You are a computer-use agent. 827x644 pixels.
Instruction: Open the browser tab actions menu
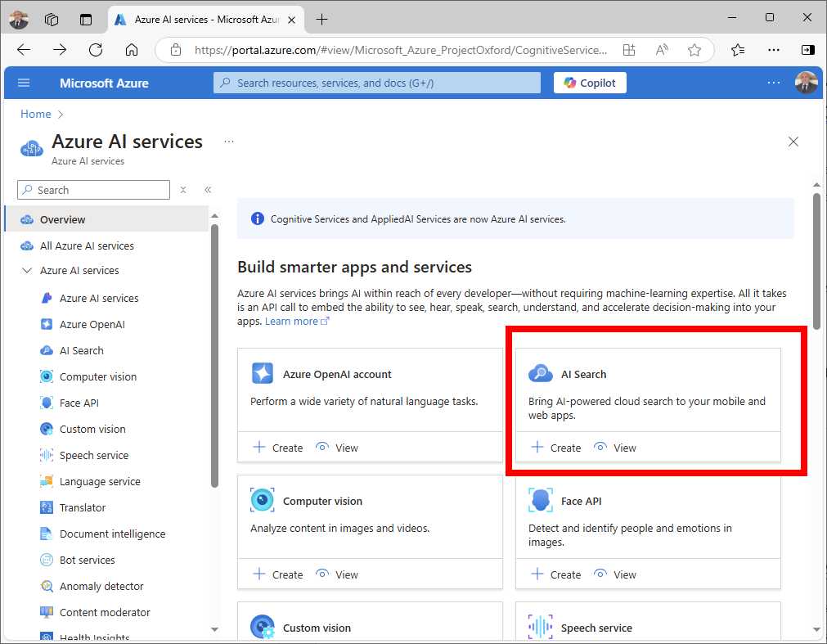point(85,20)
